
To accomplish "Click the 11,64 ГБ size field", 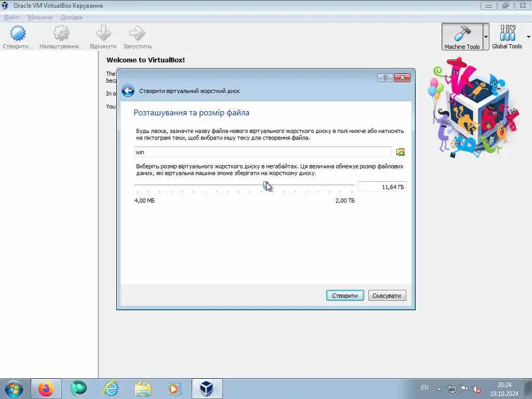I will [382, 187].
